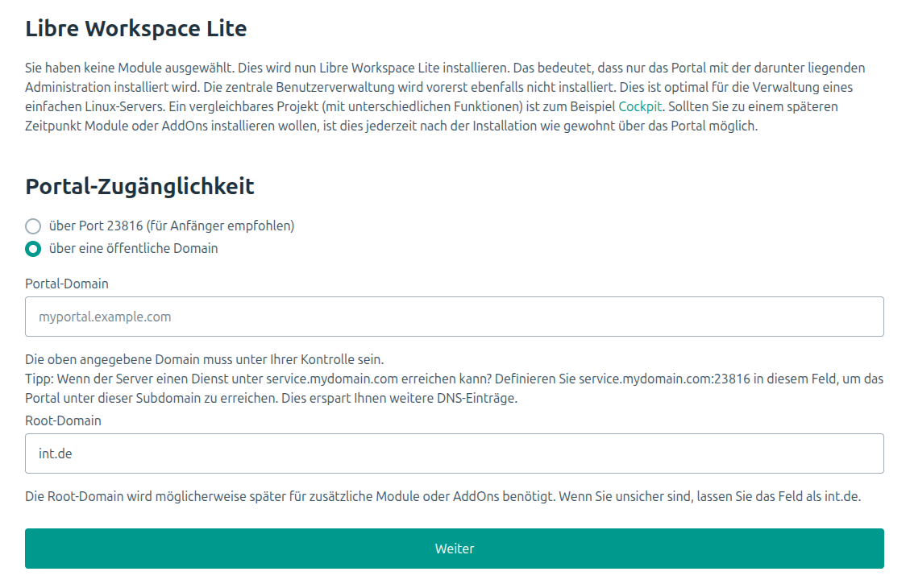Click the Root-Domain field label

(x=63, y=420)
